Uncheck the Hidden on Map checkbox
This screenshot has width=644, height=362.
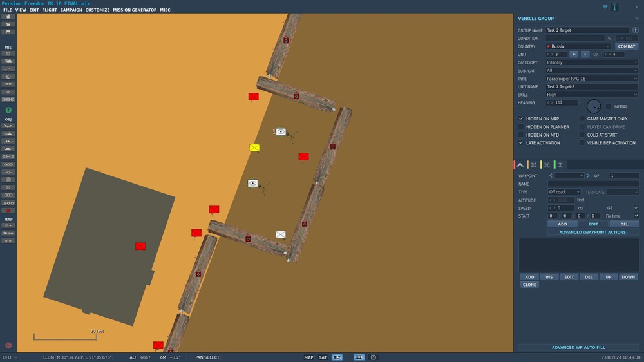point(521,119)
